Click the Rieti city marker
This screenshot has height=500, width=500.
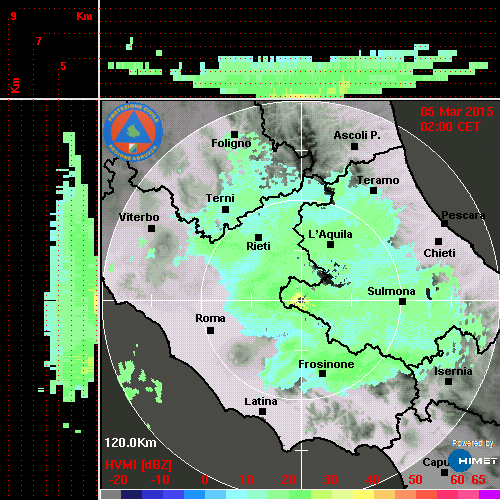[258, 237]
